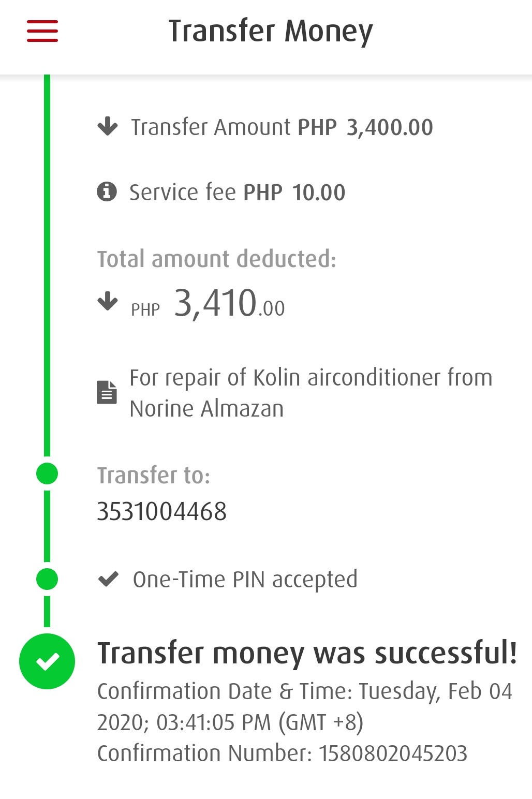Click the arrow icon beside Transfer Amount

[108, 126]
